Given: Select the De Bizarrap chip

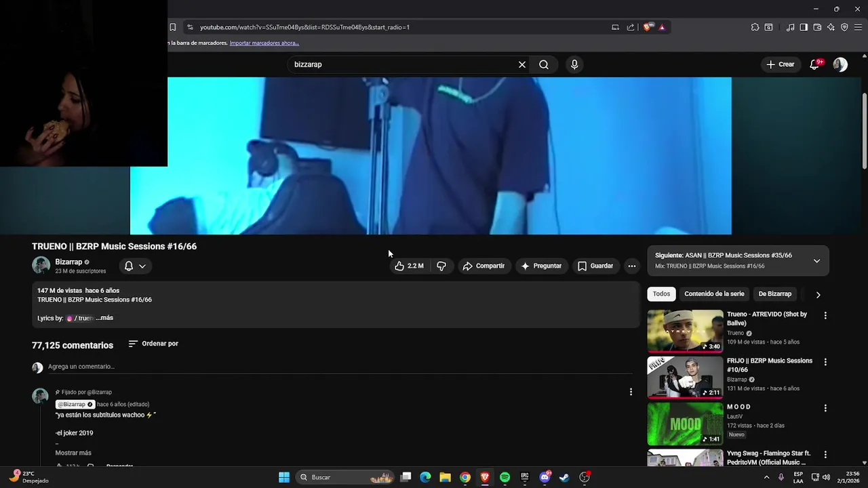Looking at the screenshot, I should pos(774,294).
